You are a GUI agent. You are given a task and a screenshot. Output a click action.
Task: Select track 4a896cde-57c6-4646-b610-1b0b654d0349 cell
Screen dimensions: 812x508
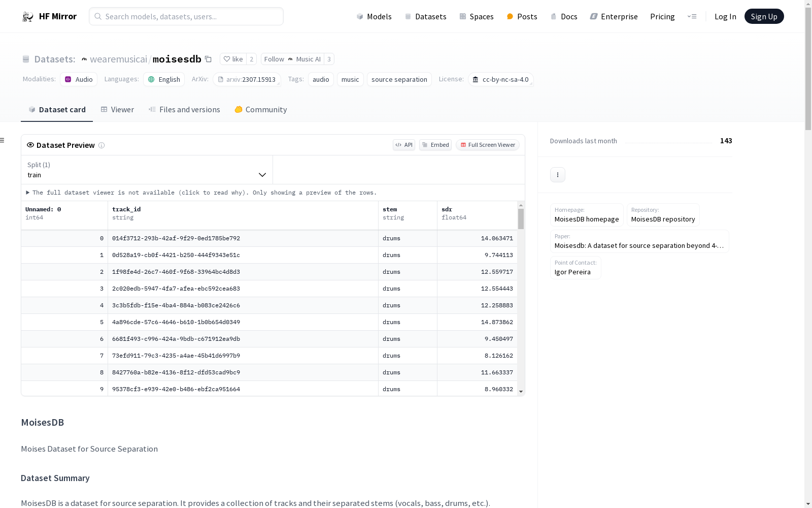click(x=243, y=322)
